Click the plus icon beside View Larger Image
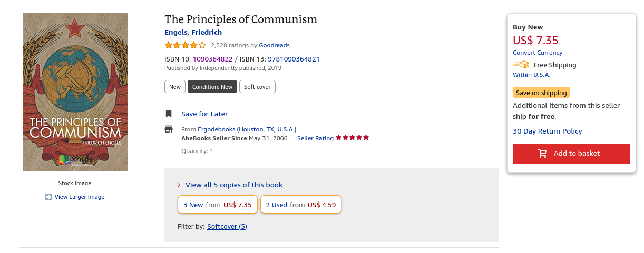This screenshot has width=644, height=253. tap(48, 197)
